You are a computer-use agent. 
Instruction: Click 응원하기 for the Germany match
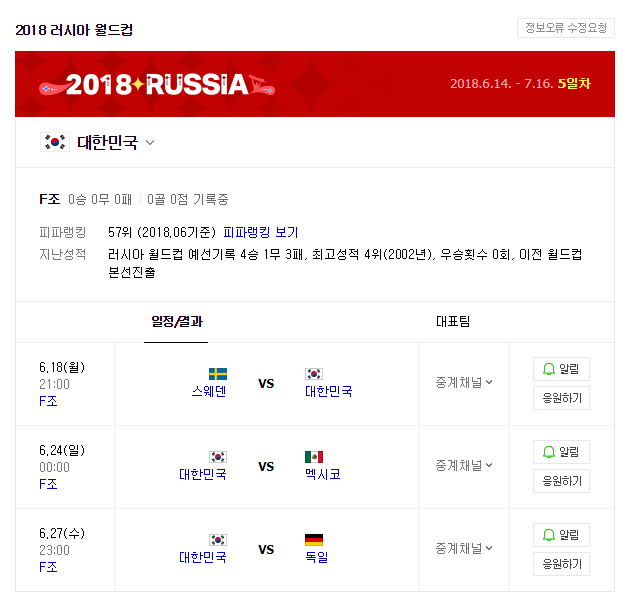561,564
